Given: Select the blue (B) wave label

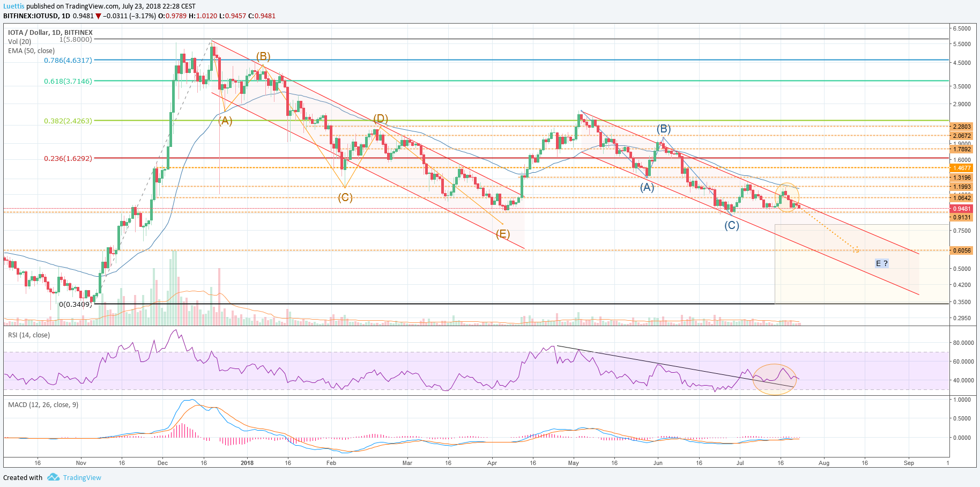Looking at the screenshot, I should (664, 129).
